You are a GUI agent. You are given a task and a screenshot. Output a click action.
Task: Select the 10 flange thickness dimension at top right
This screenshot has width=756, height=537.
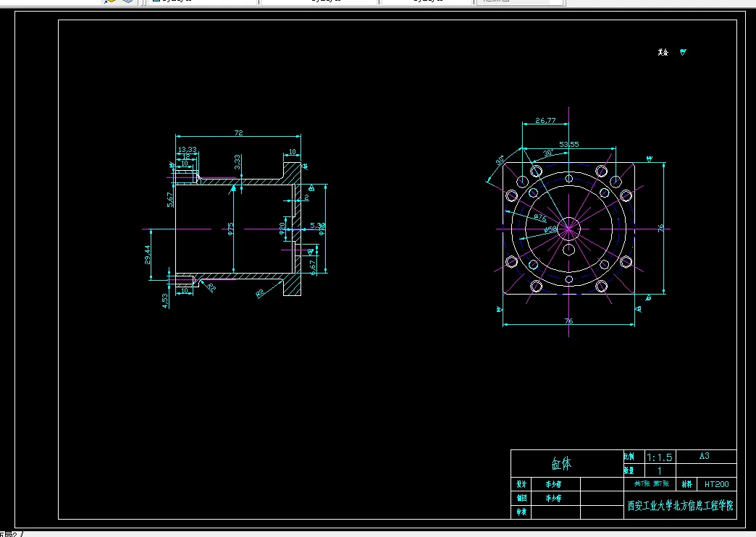coord(292,152)
